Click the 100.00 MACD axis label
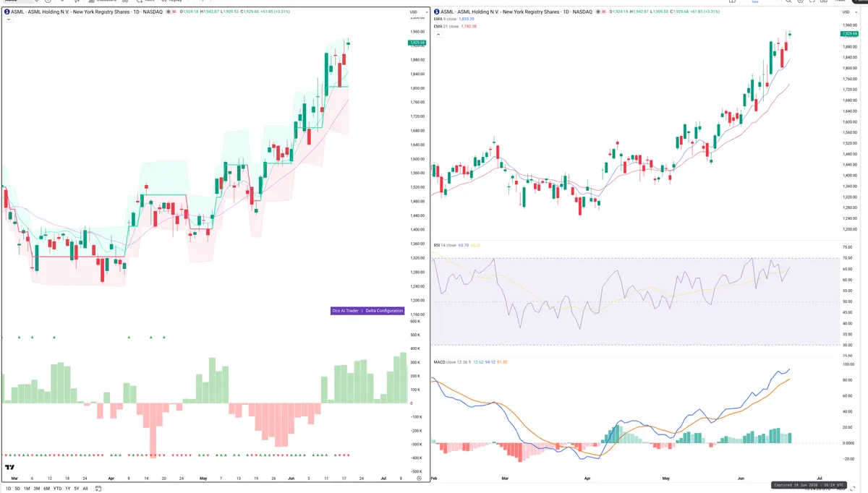The image size is (868, 493). [847, 364]
